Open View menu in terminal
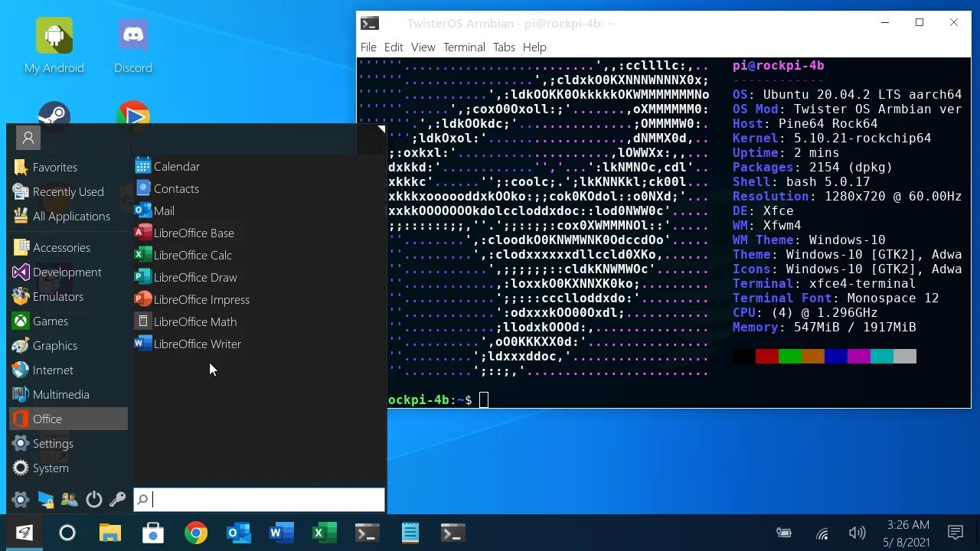The height and width of the screenshot is (551, 980). [x=423, y=47]
